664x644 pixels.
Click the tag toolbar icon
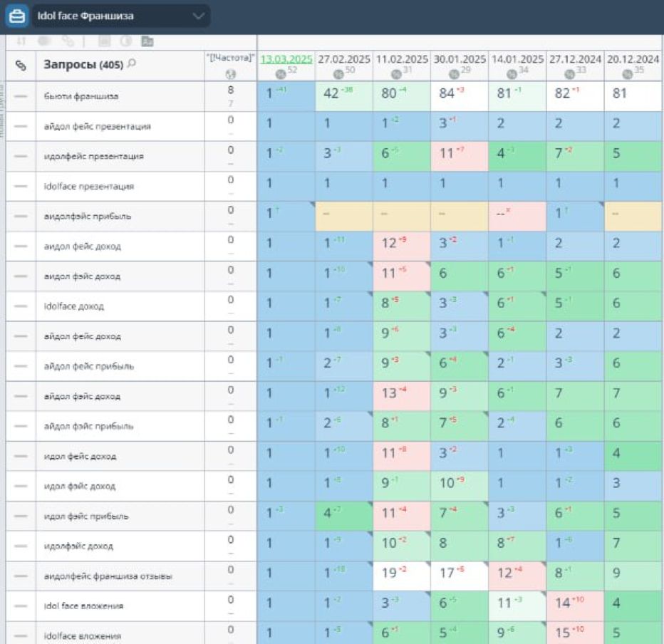[44, 41]
